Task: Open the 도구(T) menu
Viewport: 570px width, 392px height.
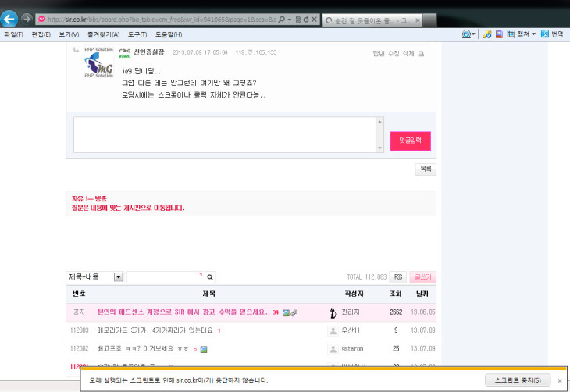Action: [x=137, y=34]
